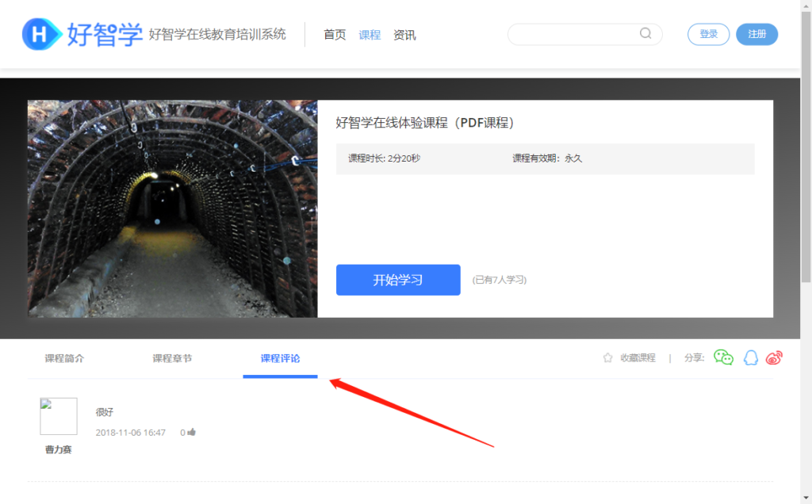
Task: Select the 课程评论 tab
Action: pyautogui.click(x=280, y=358)
